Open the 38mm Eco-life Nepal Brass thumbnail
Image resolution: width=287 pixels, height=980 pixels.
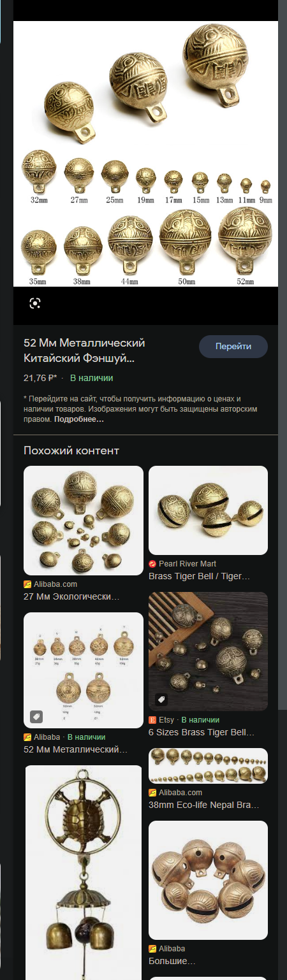[x=208, y=766]
